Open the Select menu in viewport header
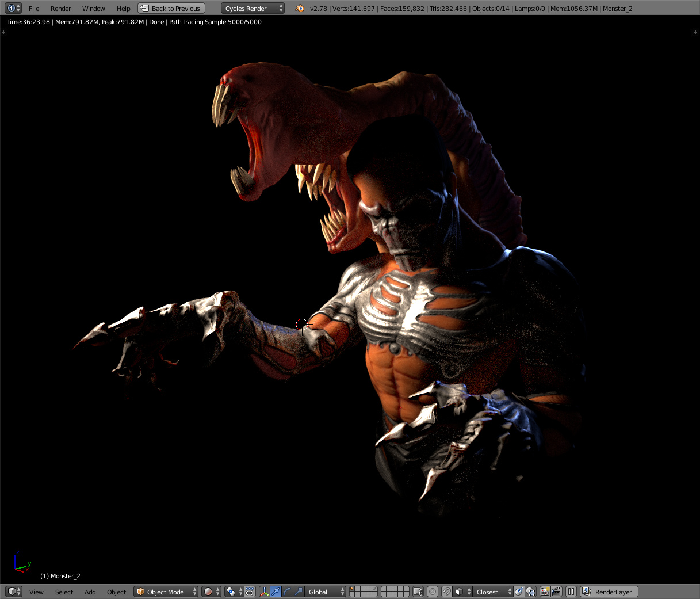 [64, 592]
